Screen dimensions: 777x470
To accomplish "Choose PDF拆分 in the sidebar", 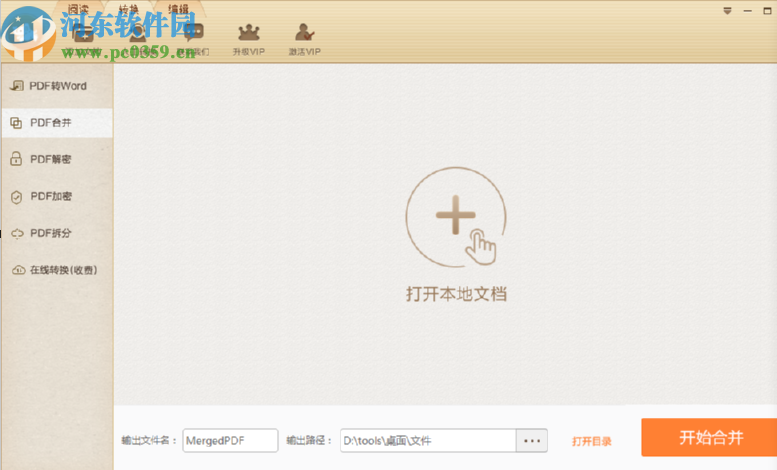I will click(57, 233).
